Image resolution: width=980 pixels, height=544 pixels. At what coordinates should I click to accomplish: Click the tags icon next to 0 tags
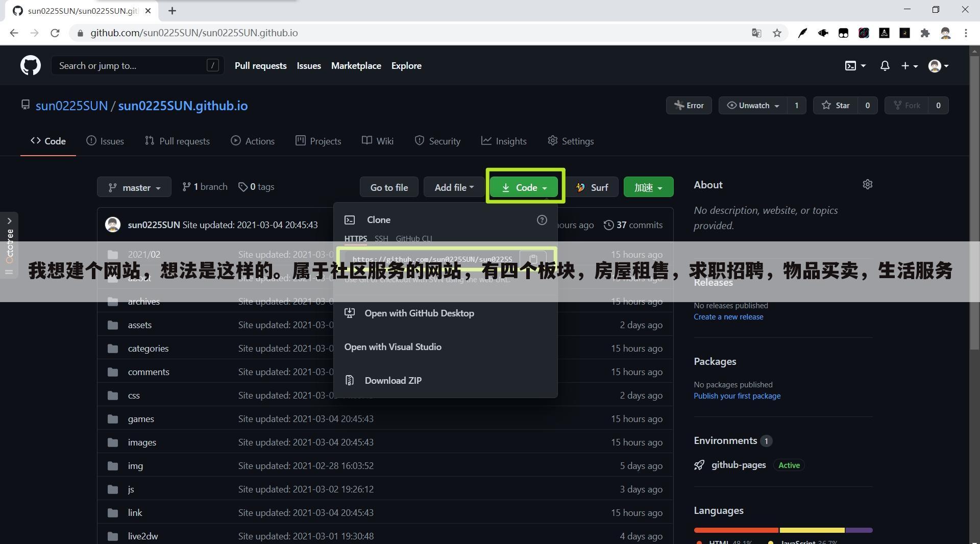pos(243,187)
